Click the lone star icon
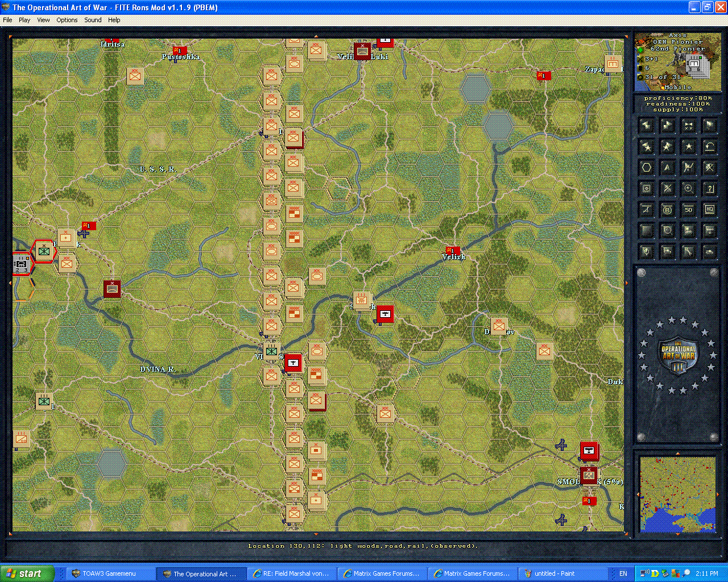 pos(689,147)
